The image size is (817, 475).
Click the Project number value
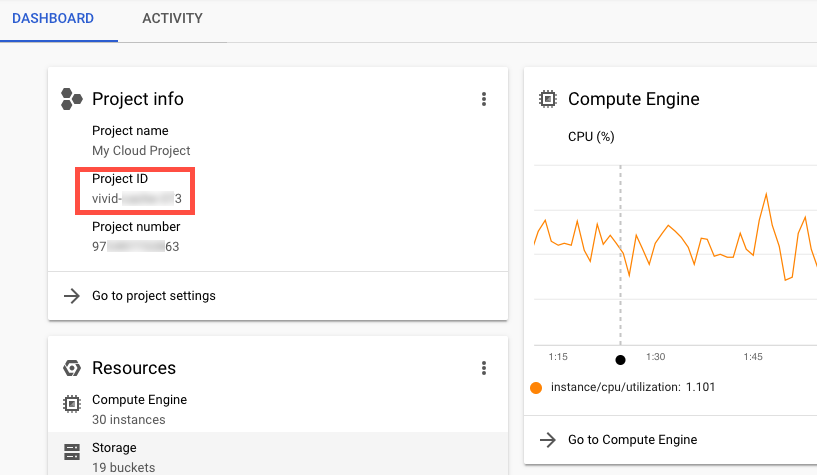pos(136,247)
